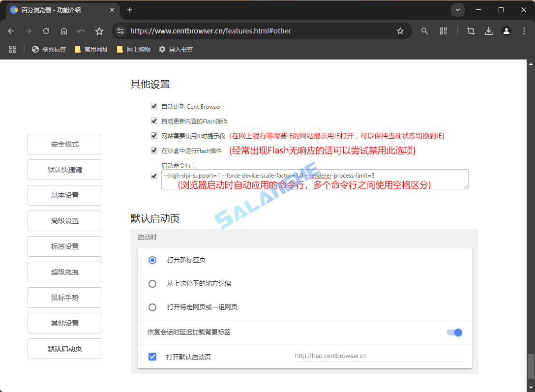Open the 默认启动页 settings section
Viewport: 535px width, 392px height.
64,349
